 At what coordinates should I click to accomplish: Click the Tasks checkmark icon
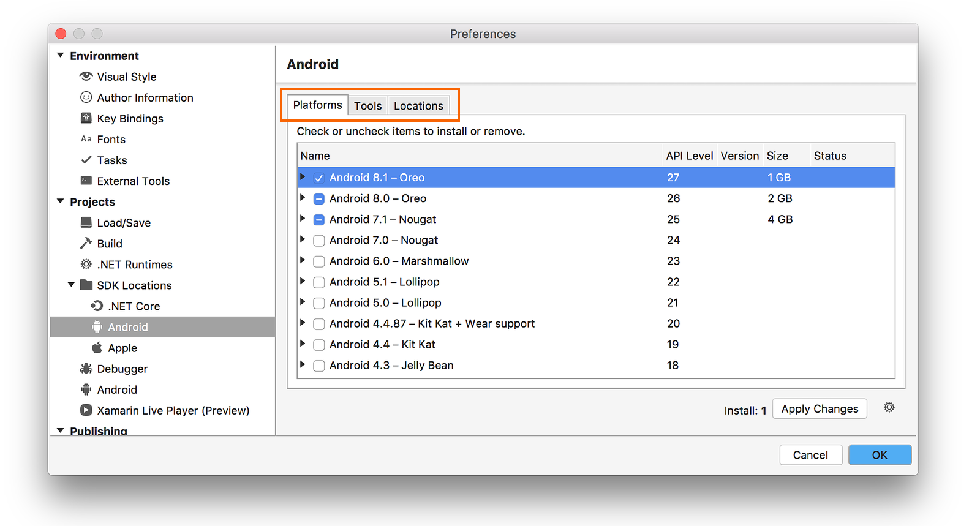click(x=86, y=160)
